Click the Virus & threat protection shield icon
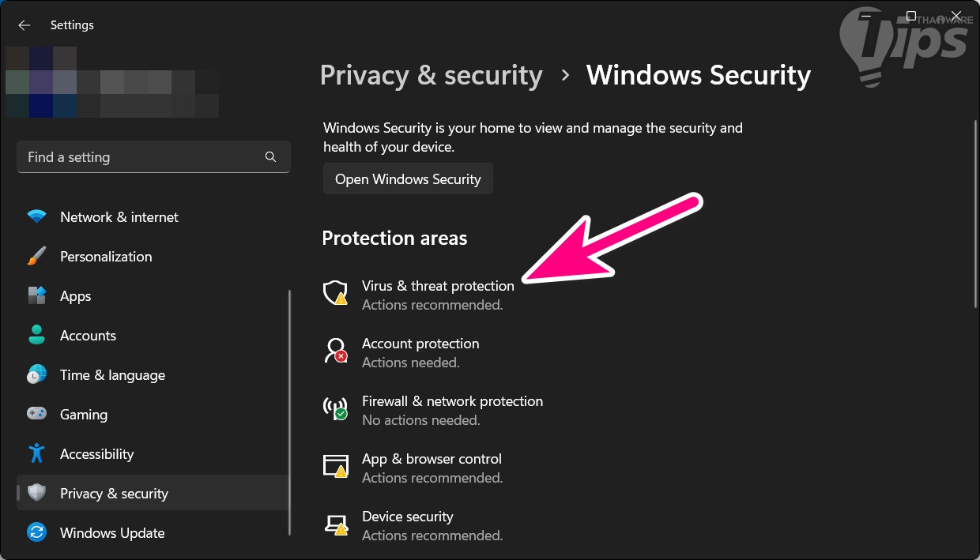Image resolution: width=980 pixels, height=560 pixels. [336, 293]
